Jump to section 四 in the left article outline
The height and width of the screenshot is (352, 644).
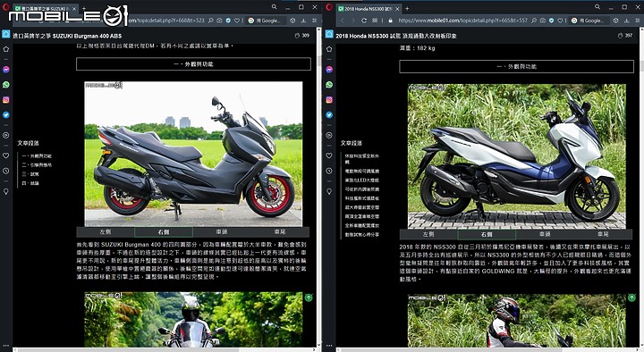click(x=30, y=183)
